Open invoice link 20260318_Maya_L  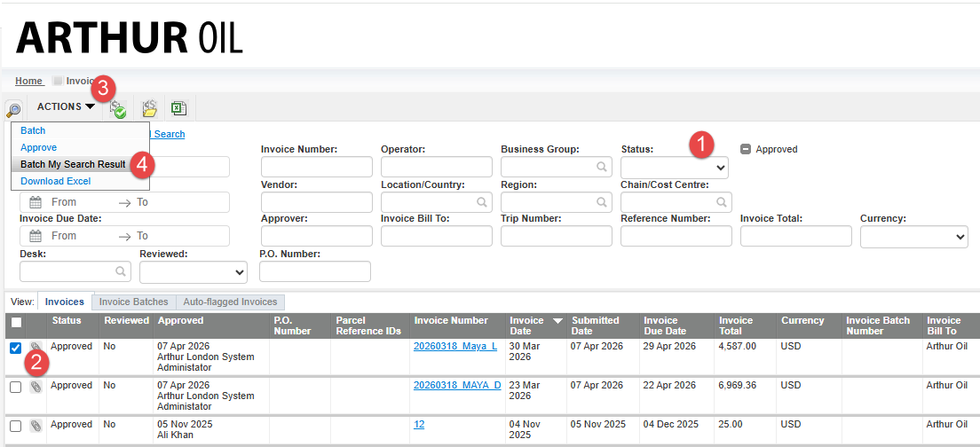(x=455, y=347)
